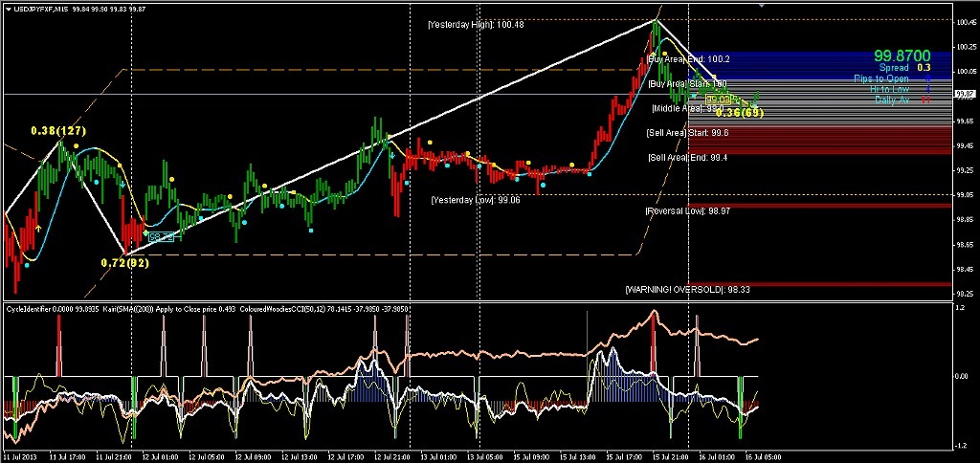
Task: Click the Spread 0.3 readout
Action: pos(905,68)
